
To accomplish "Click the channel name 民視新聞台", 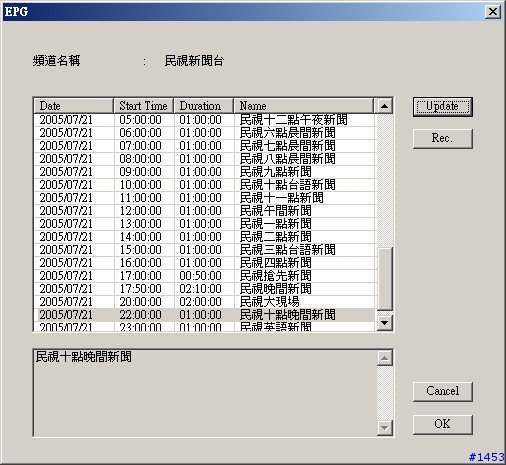I will coord(194,61).
